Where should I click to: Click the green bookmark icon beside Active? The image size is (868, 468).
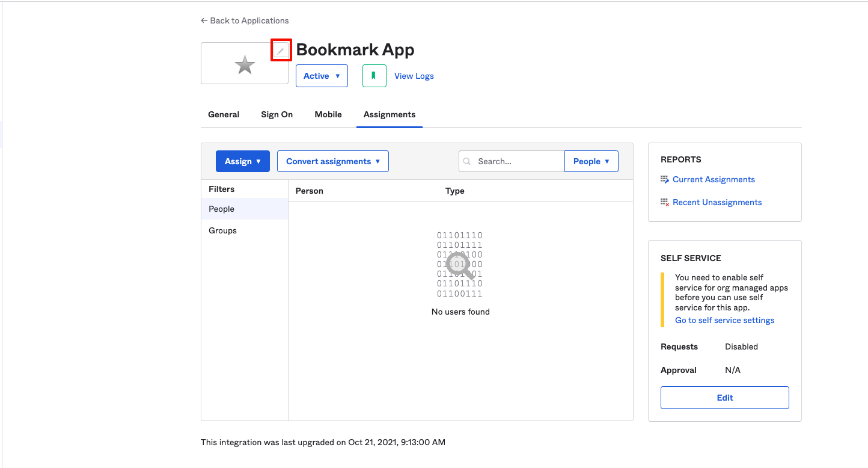click(374, 76)
